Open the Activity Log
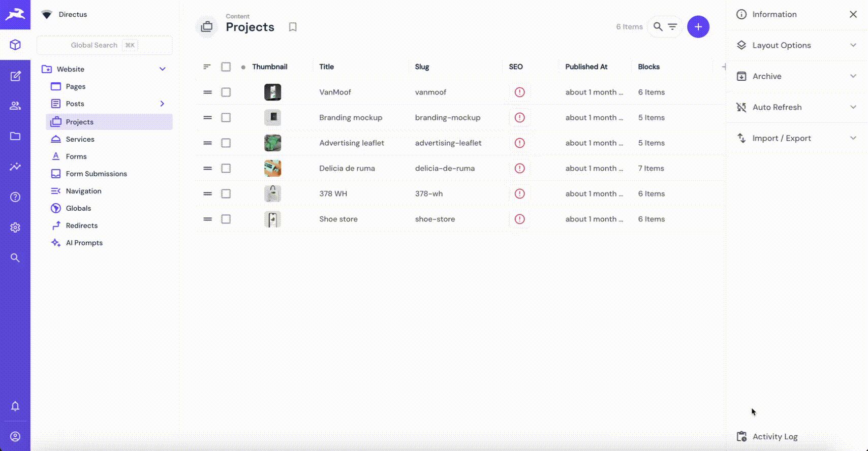This screenshot has width=868, height=451. (x=774, y=437)
